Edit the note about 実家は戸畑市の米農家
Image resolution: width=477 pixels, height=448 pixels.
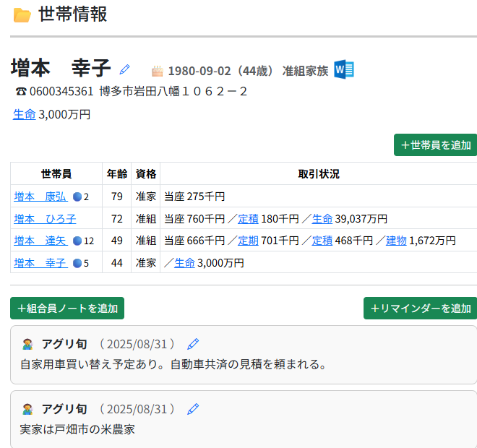point(193,409)
